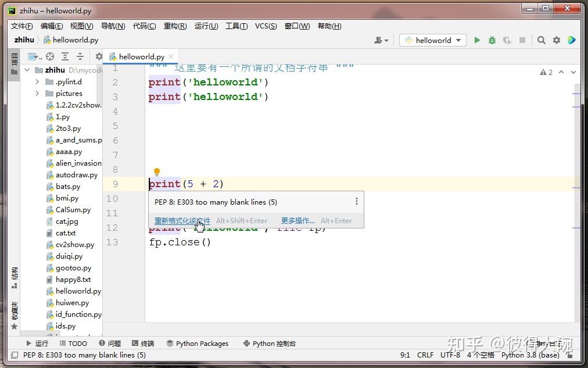Open Search Everywhere with magnifier icon
Image resolution: width=588 pixels, height=368 pixels.
pyautogui.click(x=541, y=40)
